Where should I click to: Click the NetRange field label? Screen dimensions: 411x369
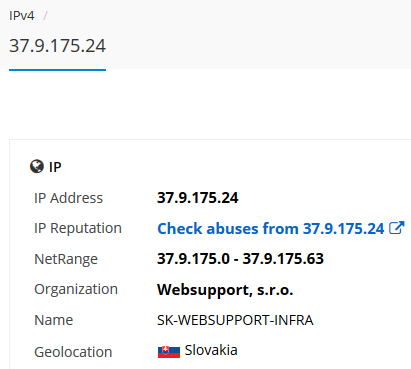point(66,259)
